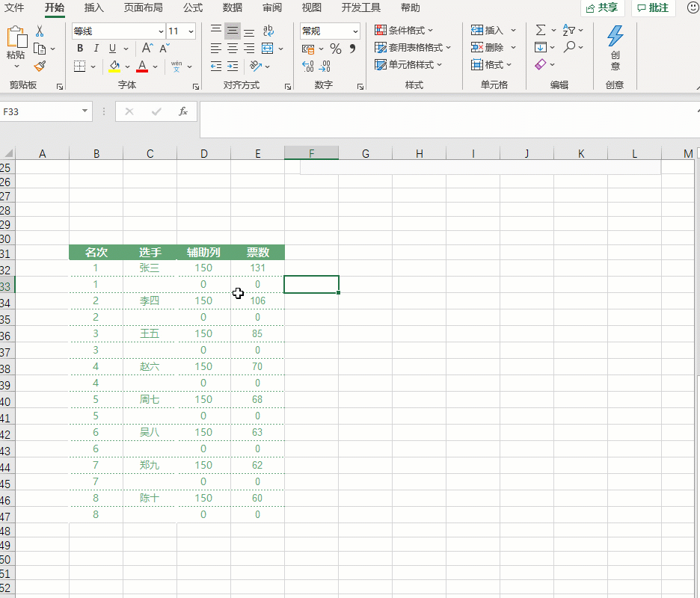
Task: Click the 共享 Share button
Action: click(x=602, y=7)
